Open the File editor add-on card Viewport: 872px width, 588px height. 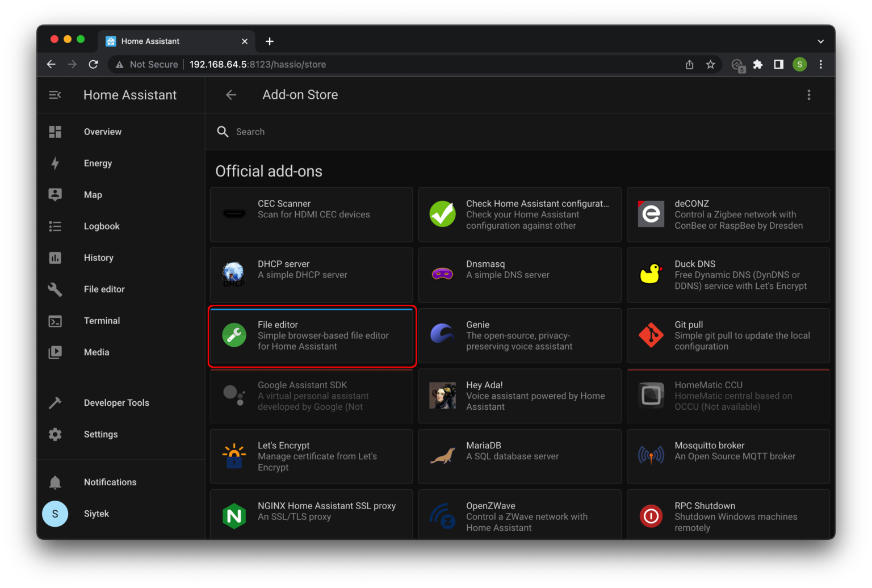[311, 336]
